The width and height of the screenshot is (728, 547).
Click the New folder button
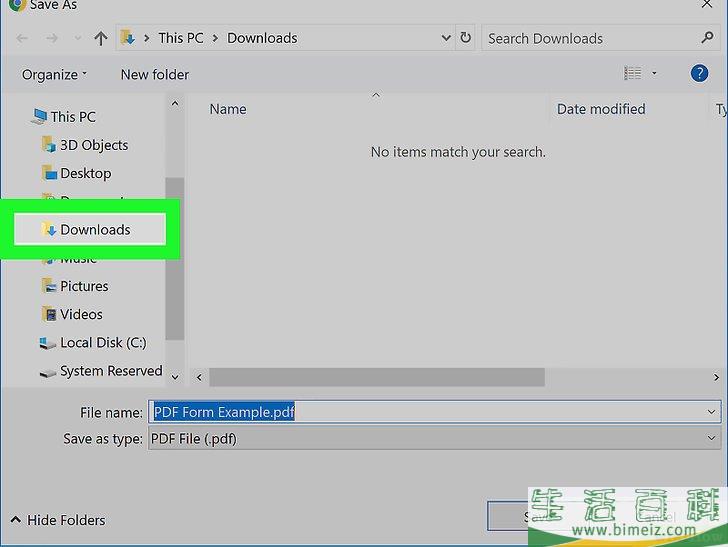tap(154, 74)
